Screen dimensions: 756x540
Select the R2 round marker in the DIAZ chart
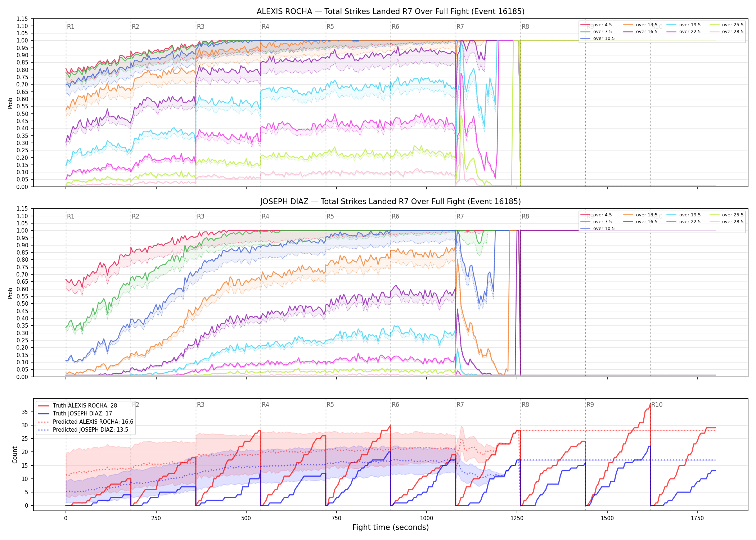pyautogui.click(x=135, y=216)
